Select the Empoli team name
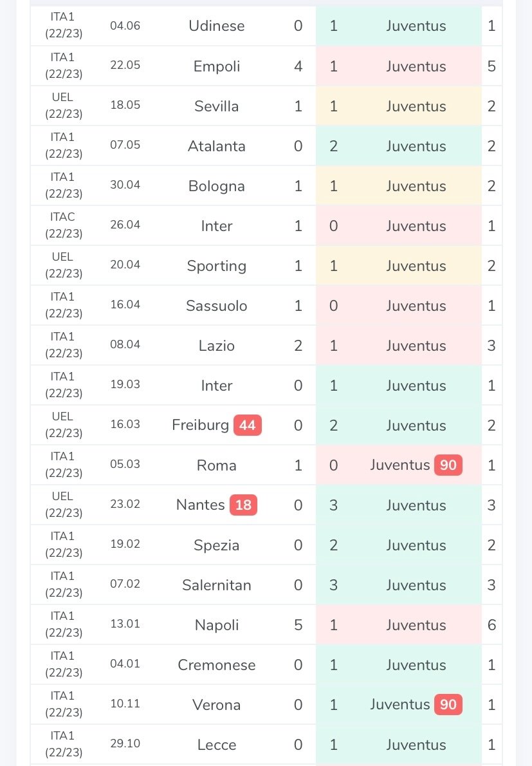 pos(217,66)
